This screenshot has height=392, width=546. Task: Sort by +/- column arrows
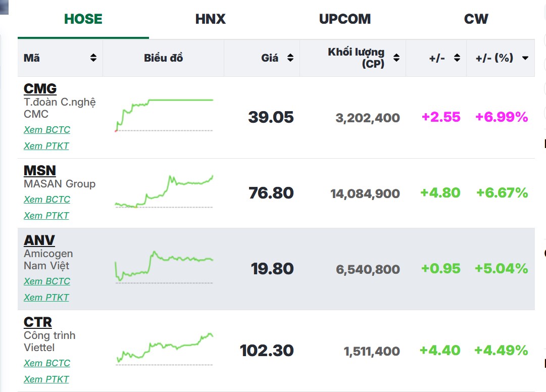[457, 58]
